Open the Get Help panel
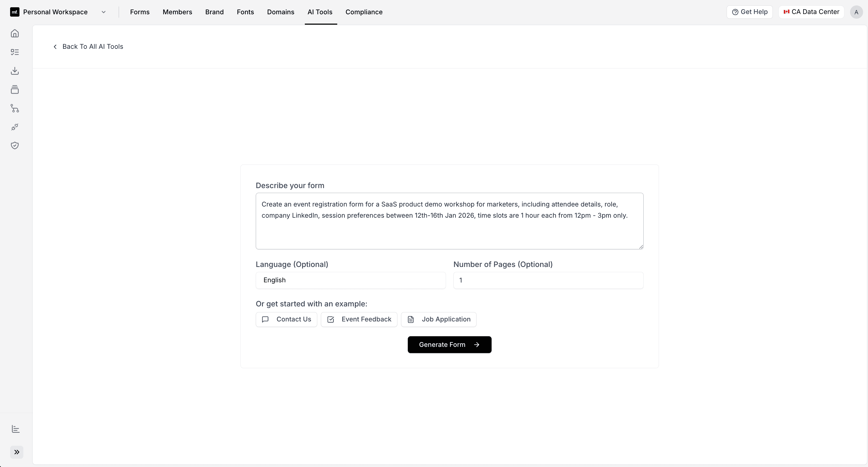The image size is (868, 467). pos(749,12)
